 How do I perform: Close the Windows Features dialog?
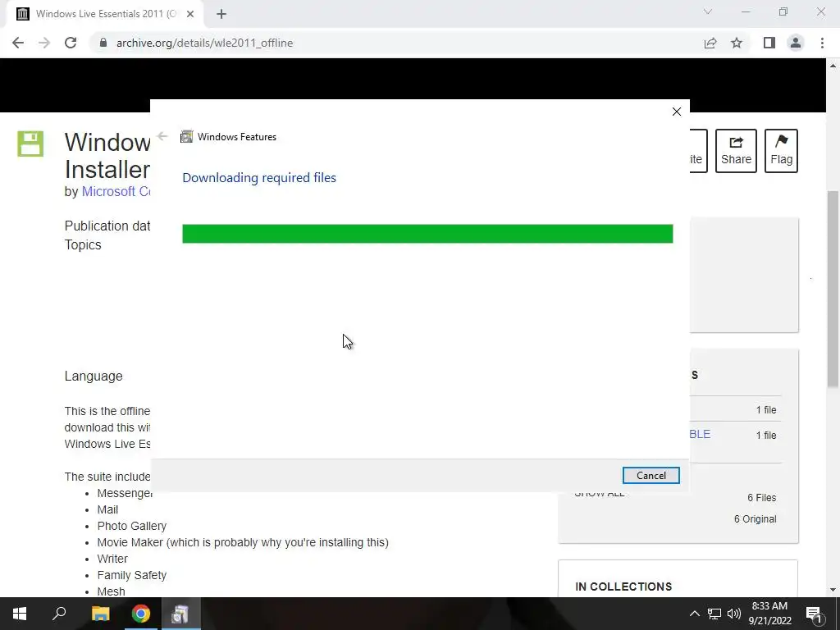coord(677,112)
